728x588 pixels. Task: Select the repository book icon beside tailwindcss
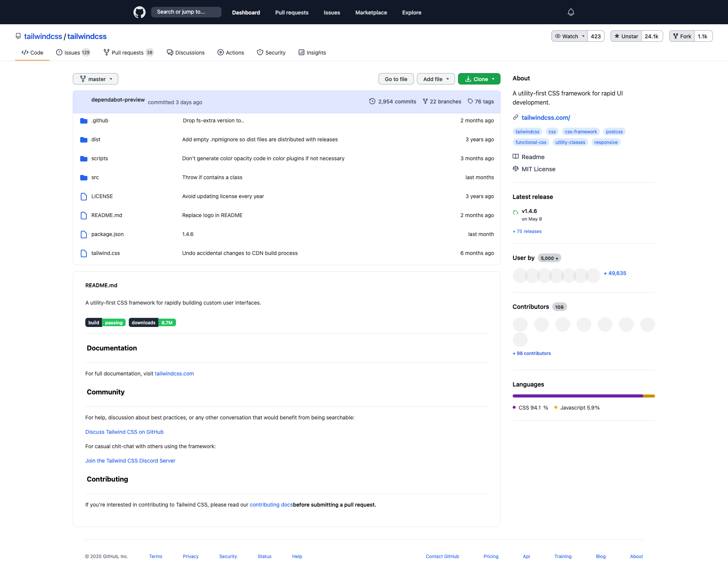(18, 36)
